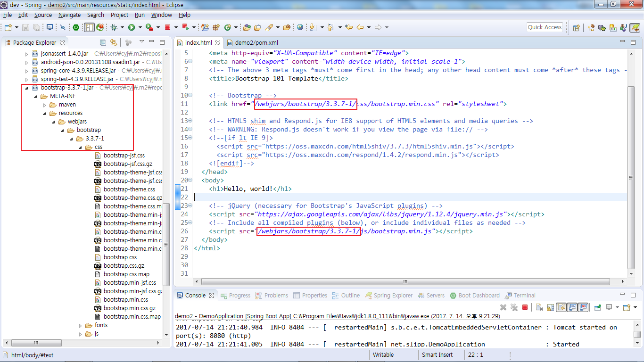Image resolution: width=644 pixels, height=362 pixels.
Task: Select bootstrap.min.css file in tree
Action: tap(125, 300)
